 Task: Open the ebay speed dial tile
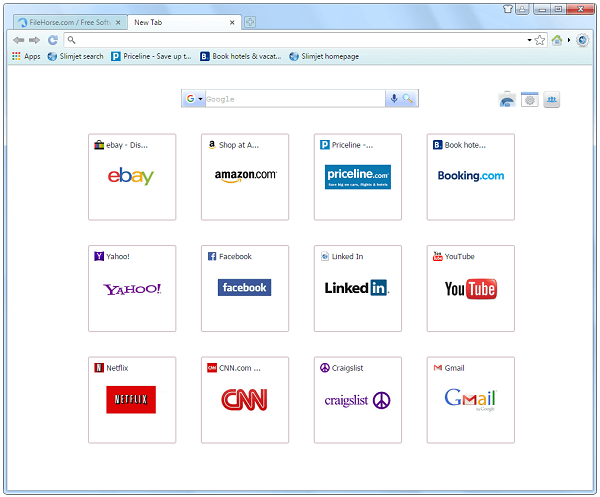132,177
